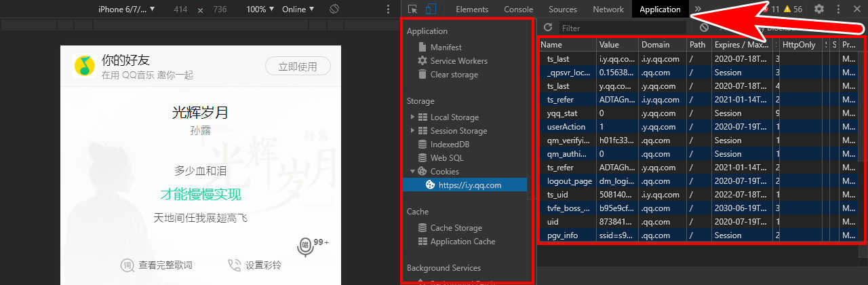
Task: Switch to the Console tab
Action: coord(518,9)
